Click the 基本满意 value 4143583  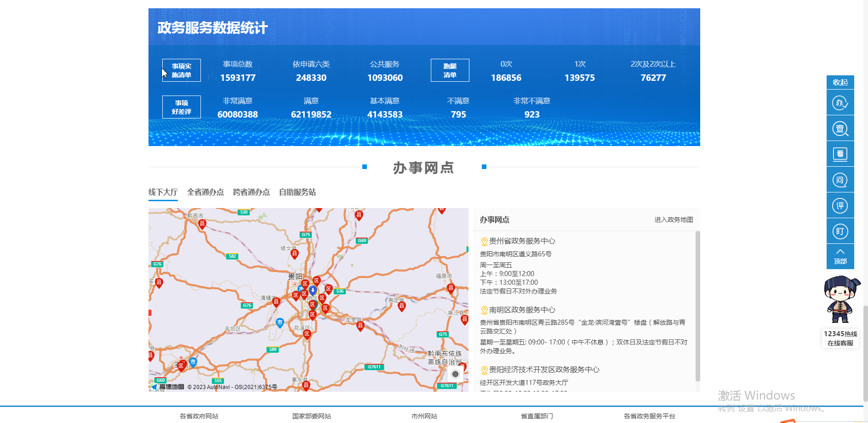[385, 114]
